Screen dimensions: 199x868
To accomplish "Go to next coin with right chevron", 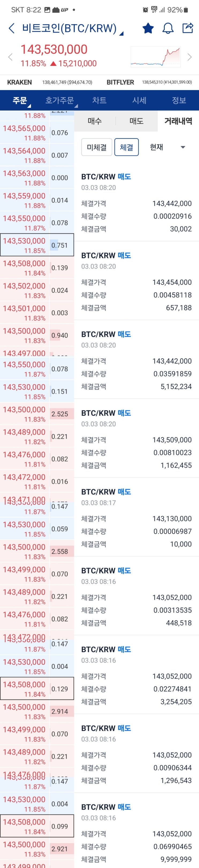I will tap(190, 57).
